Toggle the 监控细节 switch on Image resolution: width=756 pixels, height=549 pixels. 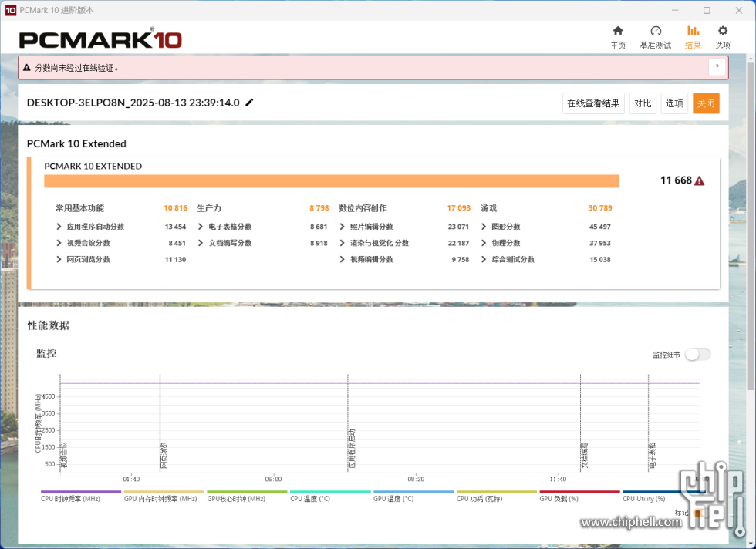click(697, 355)
